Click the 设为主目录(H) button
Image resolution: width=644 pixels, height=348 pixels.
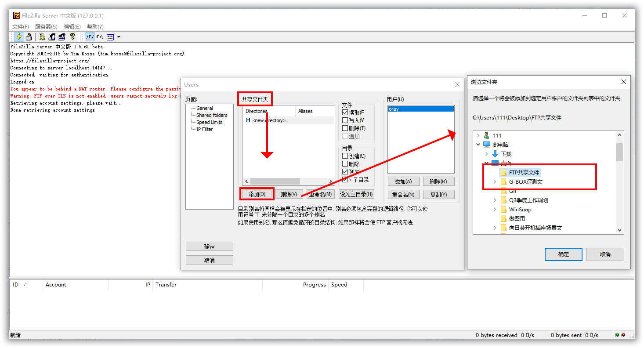click(356, 194)
